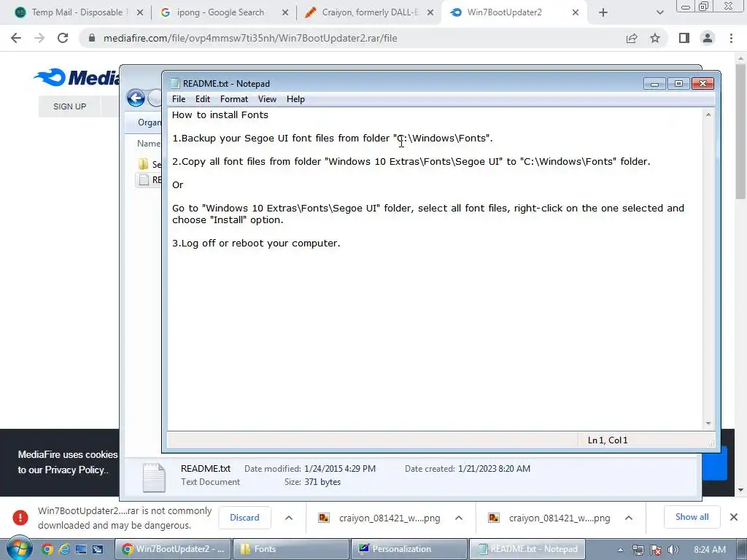Viewport: 747px width, 560px height.
Task: Open the Notepad Format menu
Action: click(x=234, y=99)
